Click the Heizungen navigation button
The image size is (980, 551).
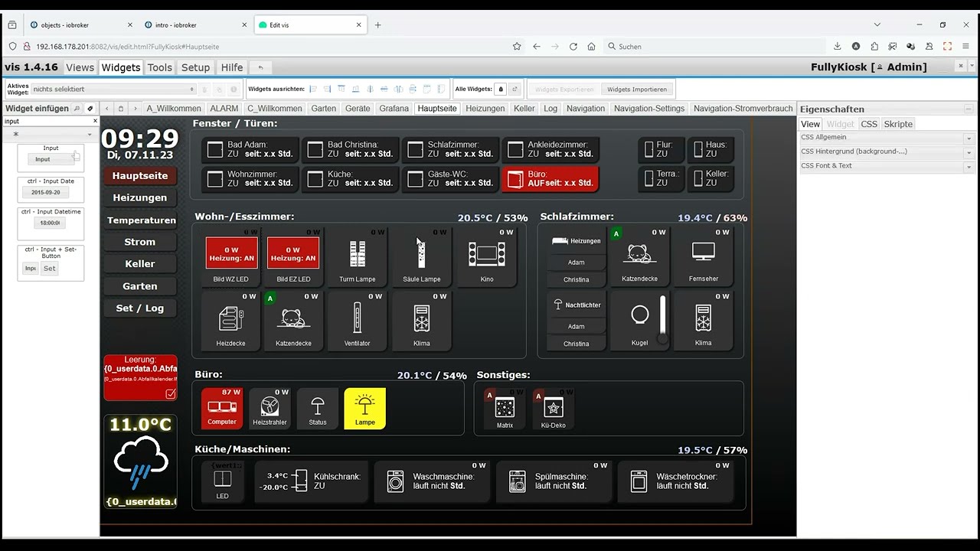point(140,197)
